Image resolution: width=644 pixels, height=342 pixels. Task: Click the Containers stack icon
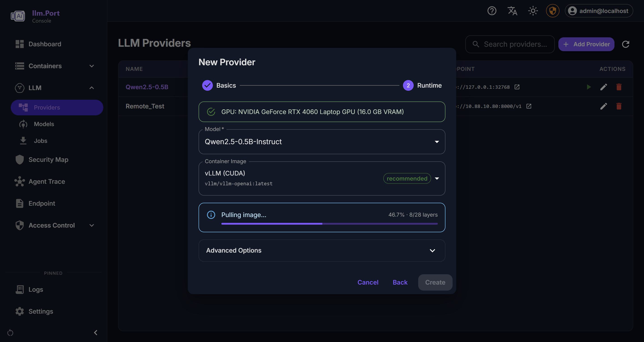coord(19,66)
